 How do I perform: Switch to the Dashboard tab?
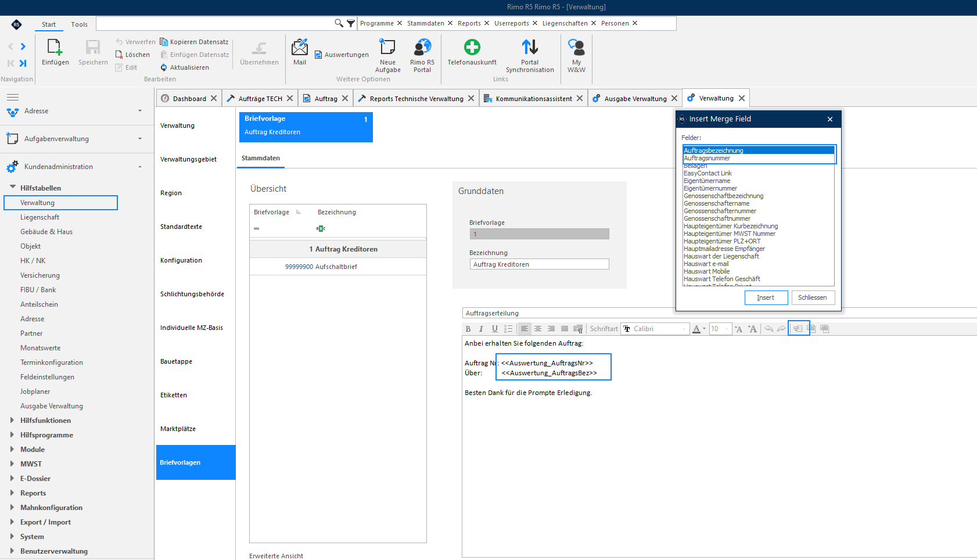(x=189, y=99)
